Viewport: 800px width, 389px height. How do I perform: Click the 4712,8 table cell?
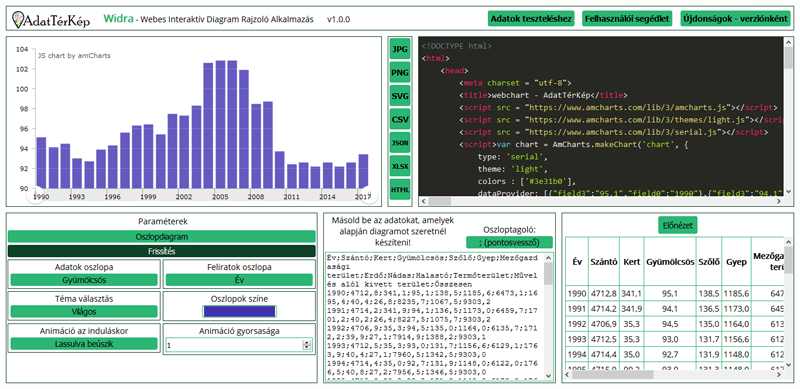pyautogui.click(x=604, y=294)
